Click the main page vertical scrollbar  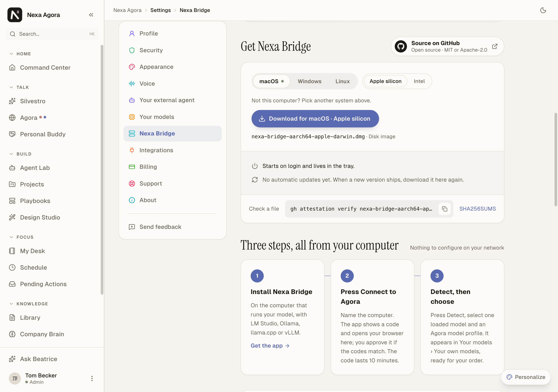pos(556,160)
